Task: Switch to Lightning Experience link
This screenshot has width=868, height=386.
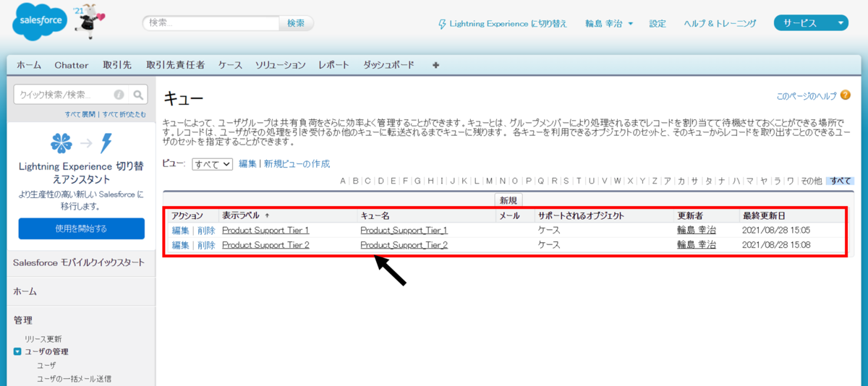Action: (508, 24)
